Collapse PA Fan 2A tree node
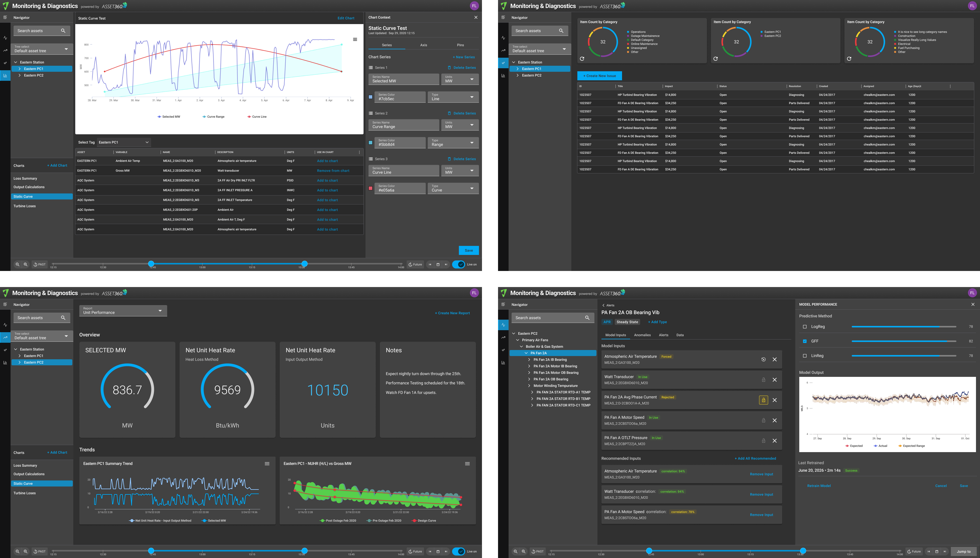Screen dimensions: 980x558 (526, 353)
